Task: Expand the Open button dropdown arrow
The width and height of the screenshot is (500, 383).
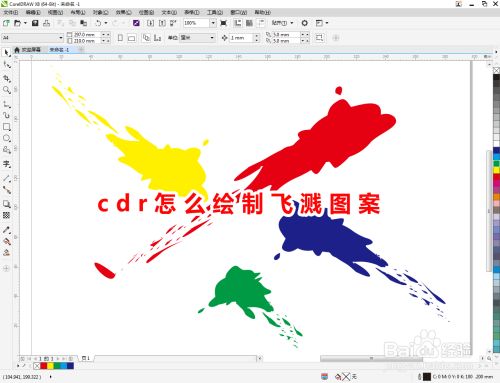Action: [x=25, y=23]
